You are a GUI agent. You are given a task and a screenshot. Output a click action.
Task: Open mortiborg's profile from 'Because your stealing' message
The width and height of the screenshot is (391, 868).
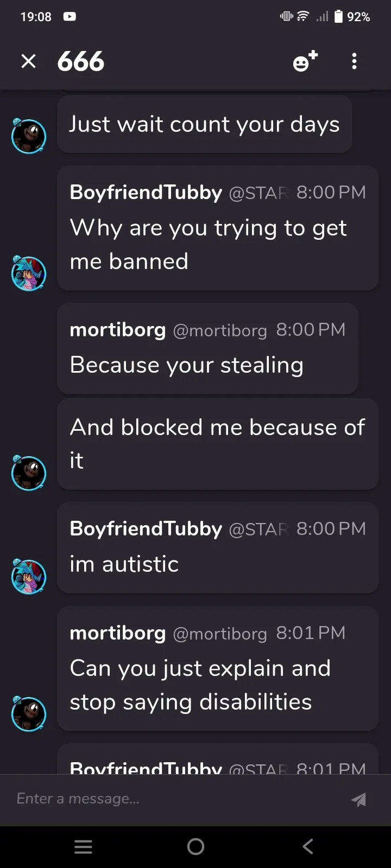[x=117, y=330]
